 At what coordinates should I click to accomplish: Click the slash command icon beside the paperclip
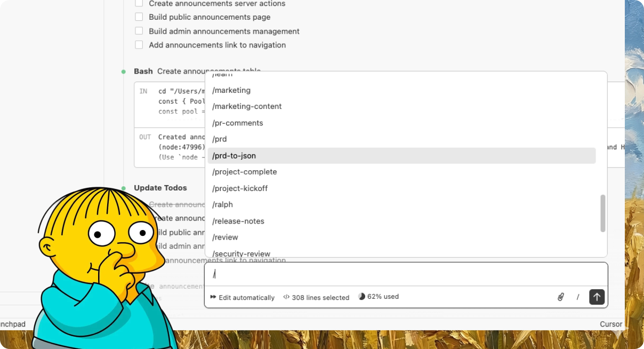point(577,297)
